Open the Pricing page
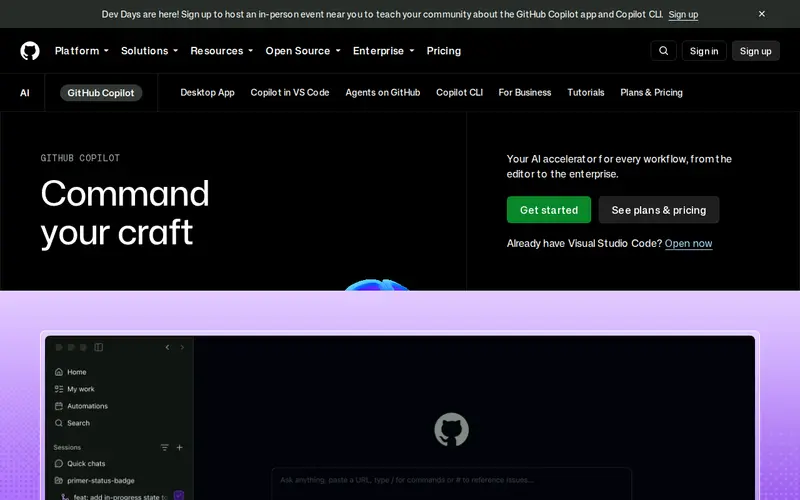 point(444,51)
